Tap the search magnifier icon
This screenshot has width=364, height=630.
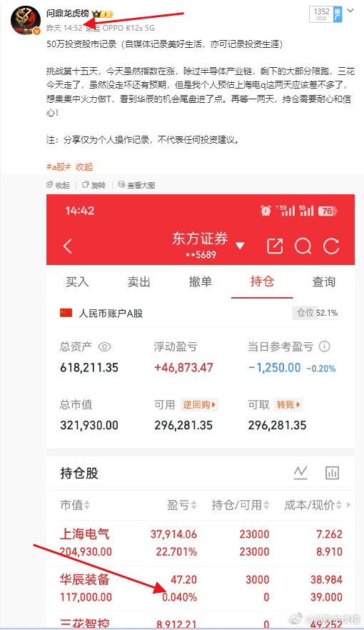(x=303, y=246)
